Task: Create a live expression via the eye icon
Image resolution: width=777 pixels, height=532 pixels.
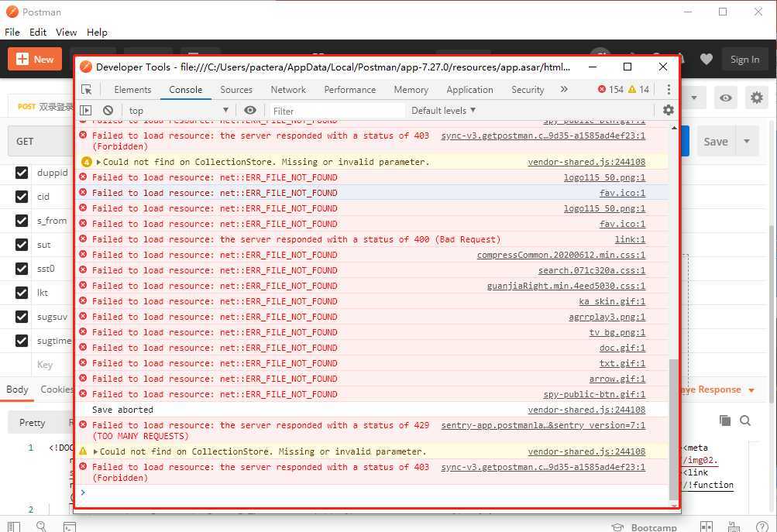Action: (250, 110)
